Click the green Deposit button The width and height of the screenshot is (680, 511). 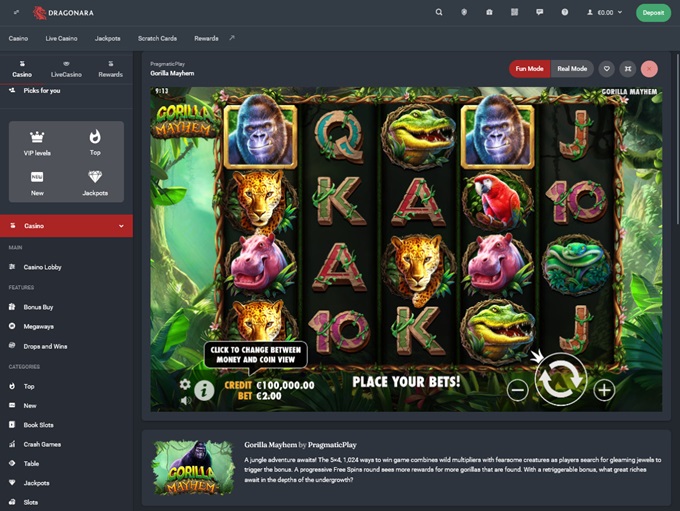[653, 13]
